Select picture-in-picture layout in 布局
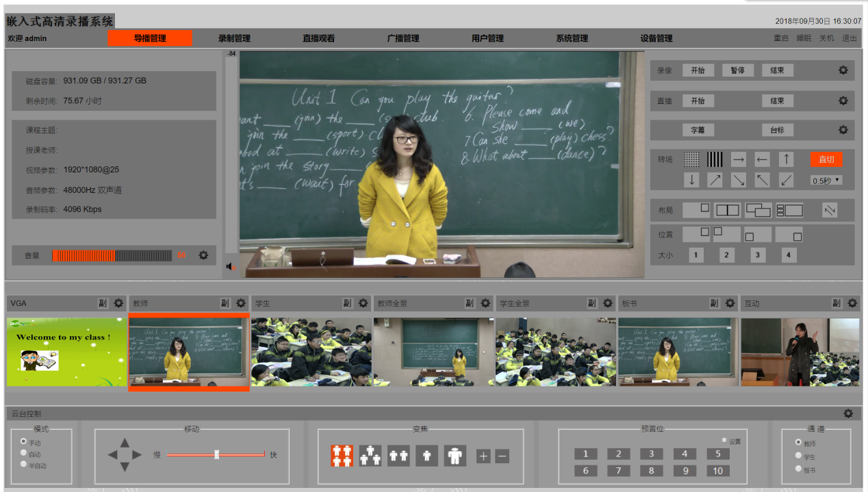868x492 pixels. tap(696, 210)
